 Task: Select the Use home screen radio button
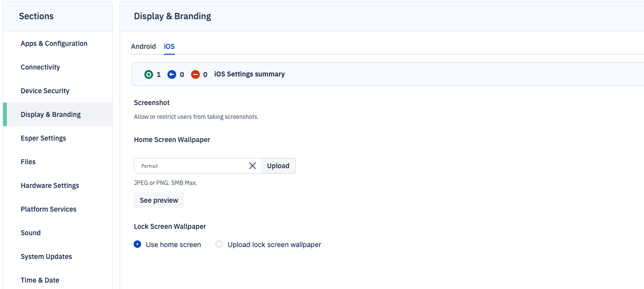click(x=137, y=244)
